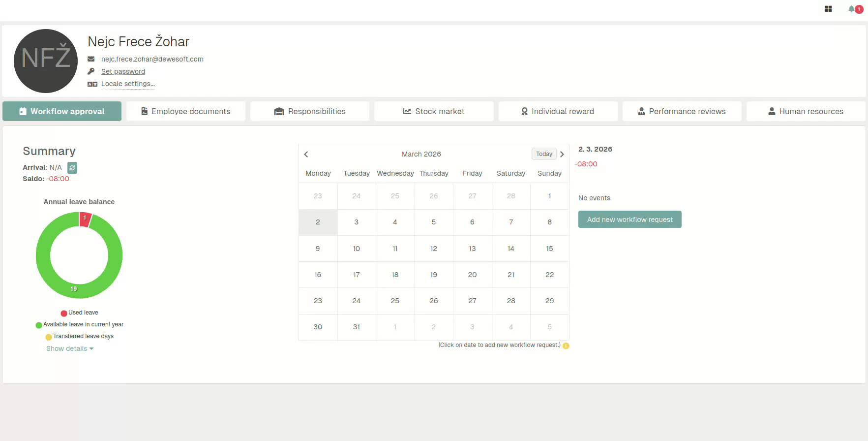Select March 2 in the calendar
The width and height of the screenshot is (868, 441).
(318, 222)
